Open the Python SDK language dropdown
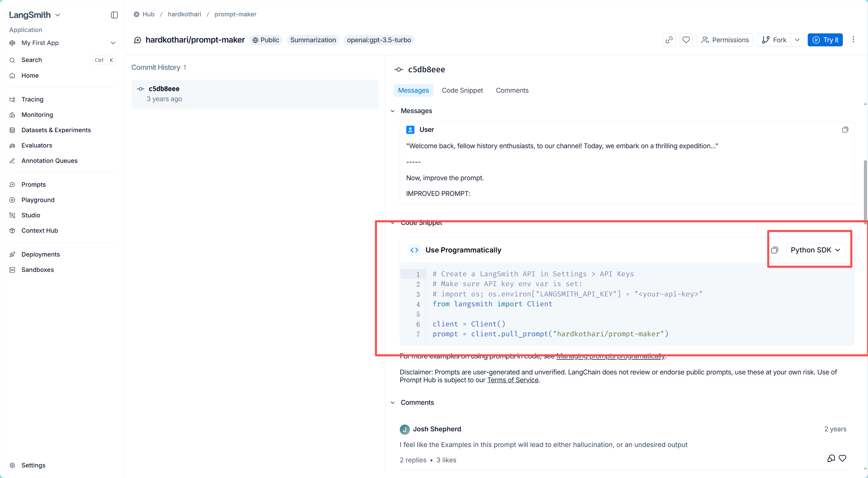The height and width of the screenshot is (478, 868). tap(816, 250)
